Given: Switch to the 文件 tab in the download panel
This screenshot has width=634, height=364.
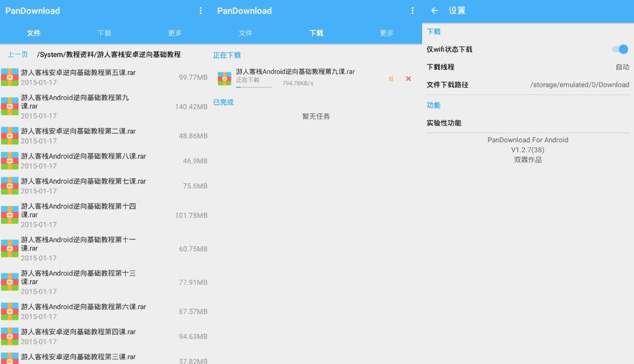Looking at the screenshot, I should click(x=246, y=33).
